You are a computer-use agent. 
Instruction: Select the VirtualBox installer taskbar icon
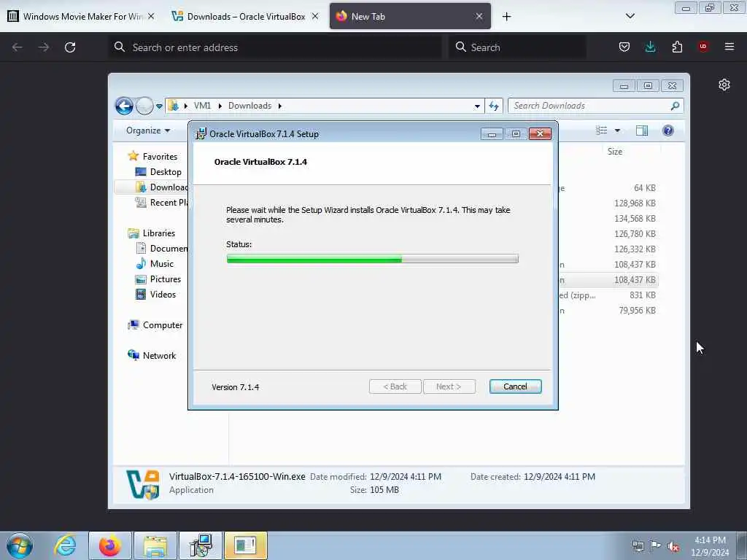tap(201, 545)
